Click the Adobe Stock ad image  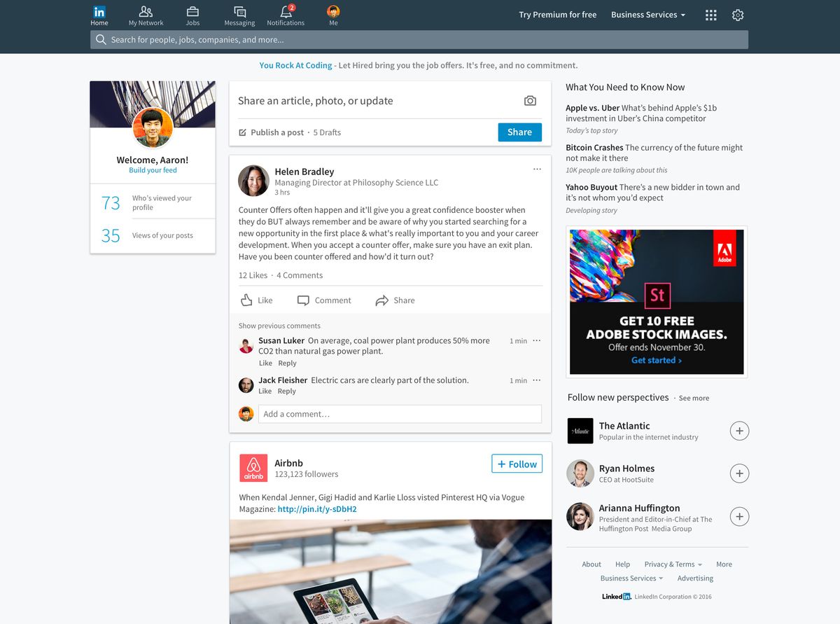(657, 302)
